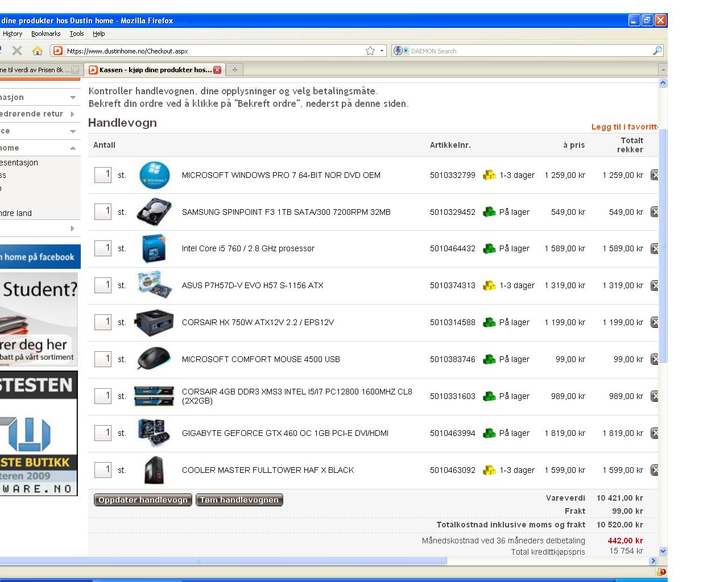
Task: Remove Intel Core i5 760 item
Action: coord(655,248)
